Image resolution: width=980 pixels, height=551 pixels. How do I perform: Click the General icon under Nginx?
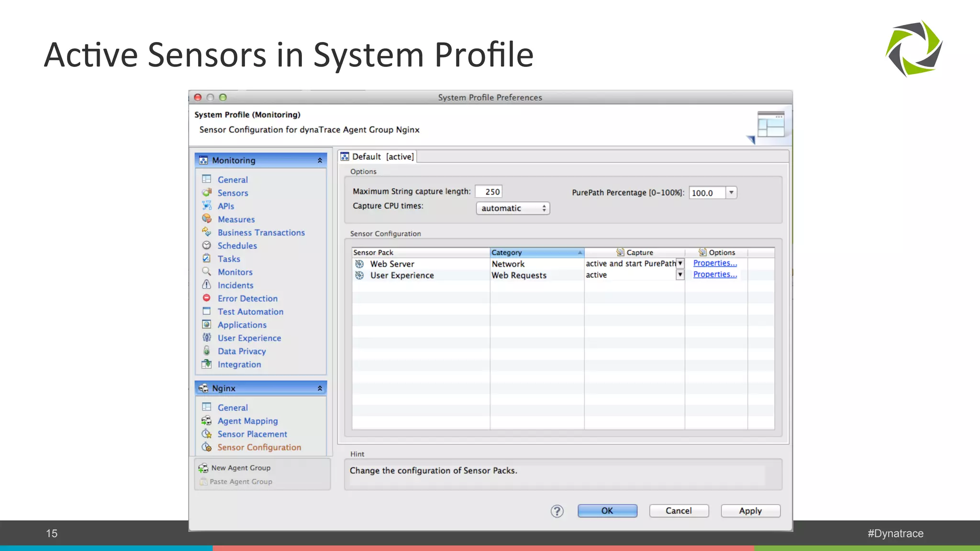tap(207, 408)
